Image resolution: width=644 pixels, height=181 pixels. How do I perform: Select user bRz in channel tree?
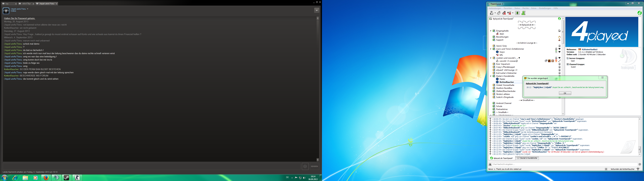coord(501,55)
